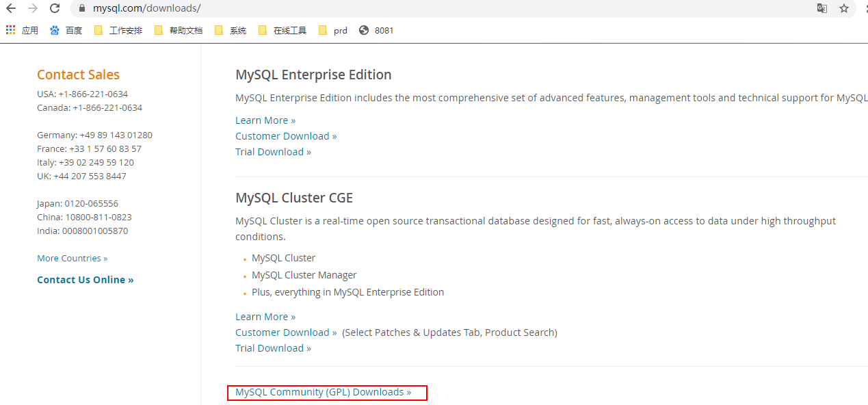The image size is (868, 405).
Task: Click the browser Forward arrow
Action: pos(32,9)
